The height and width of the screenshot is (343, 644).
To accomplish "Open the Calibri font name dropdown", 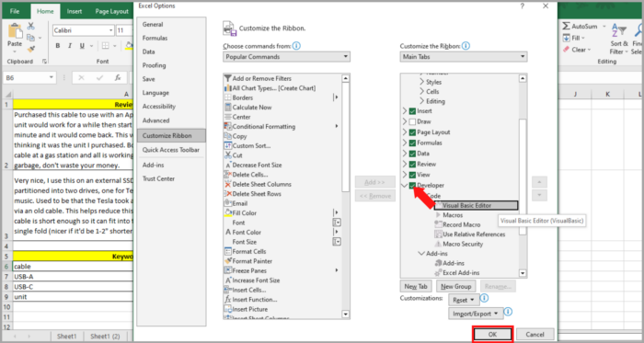I will 111,30.
